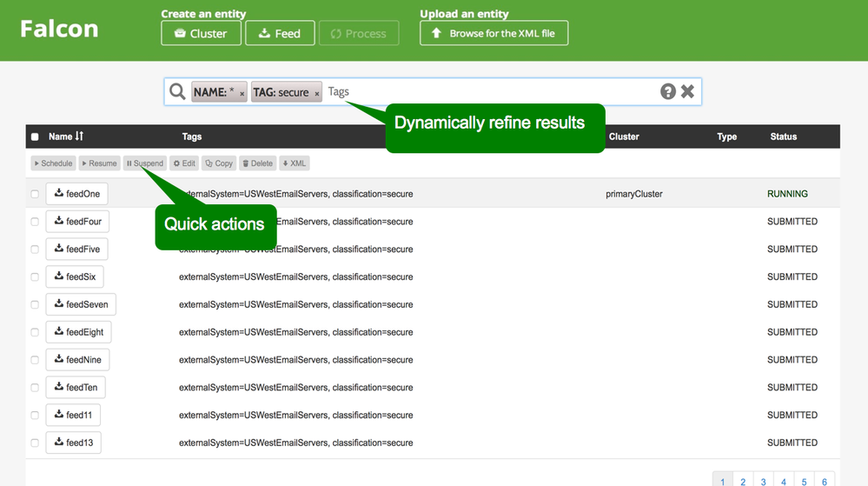The image size is (868, 486).
Task: Sort entities by Name column
Action: pos(65,136)
